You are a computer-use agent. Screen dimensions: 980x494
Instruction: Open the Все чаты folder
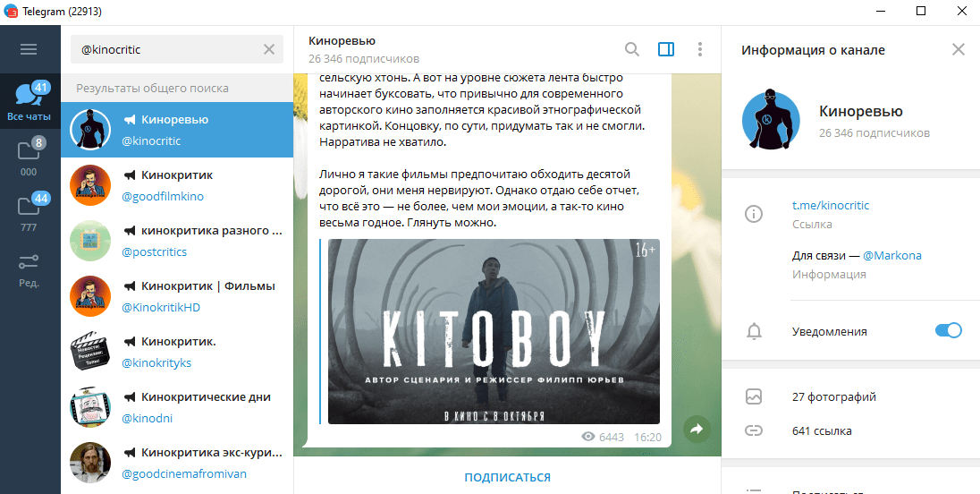pyautogui.click(x=30, y=100)
